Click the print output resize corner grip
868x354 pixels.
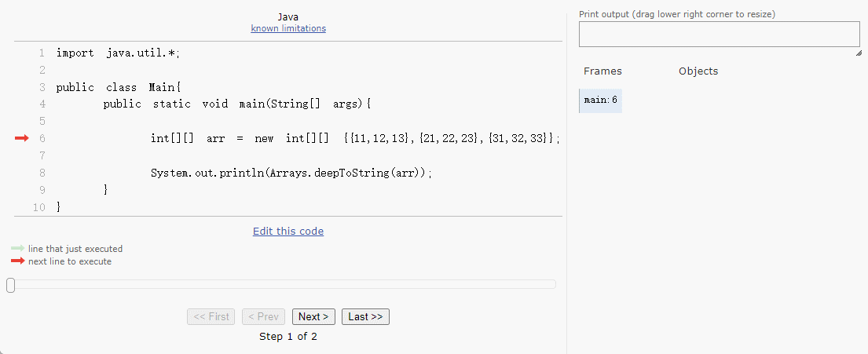[858, 53]
